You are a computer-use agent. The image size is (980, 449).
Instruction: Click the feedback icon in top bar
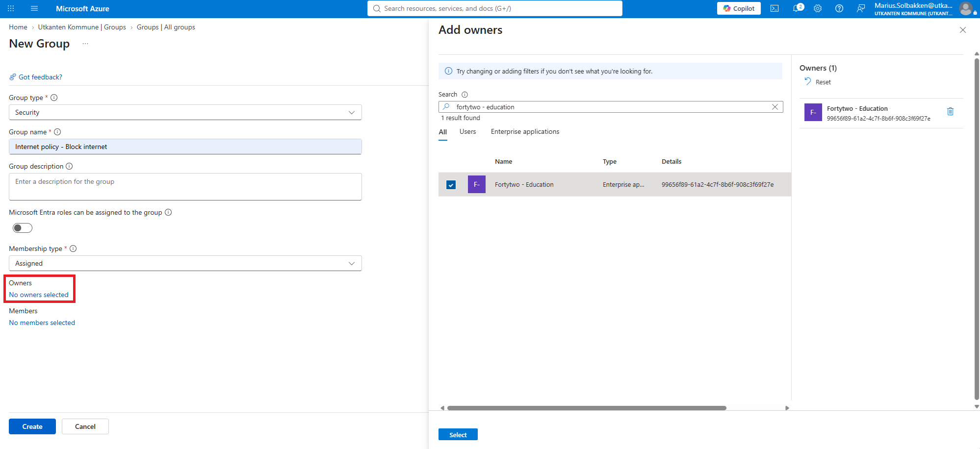pyautogui.click(x=861, y=8)
